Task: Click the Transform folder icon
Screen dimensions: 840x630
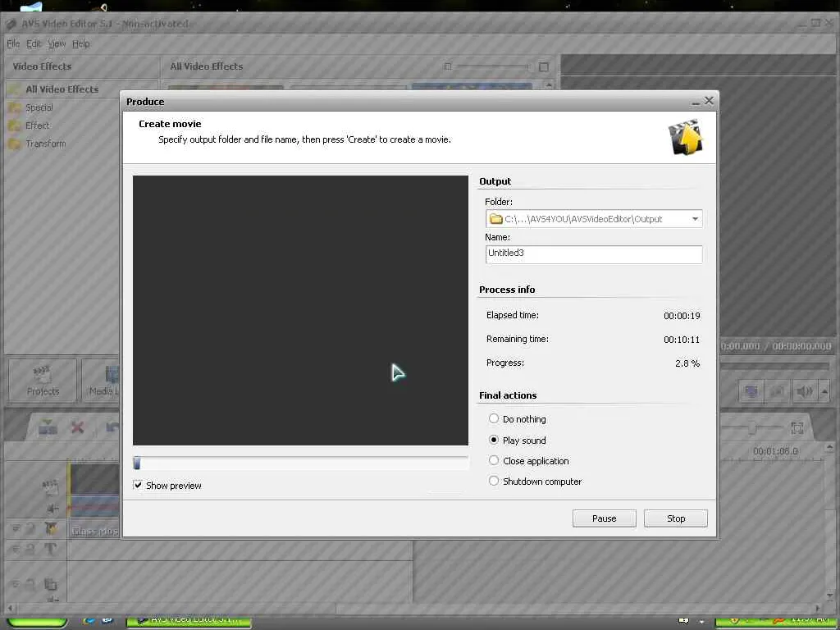Action: [x=15, y=144]
